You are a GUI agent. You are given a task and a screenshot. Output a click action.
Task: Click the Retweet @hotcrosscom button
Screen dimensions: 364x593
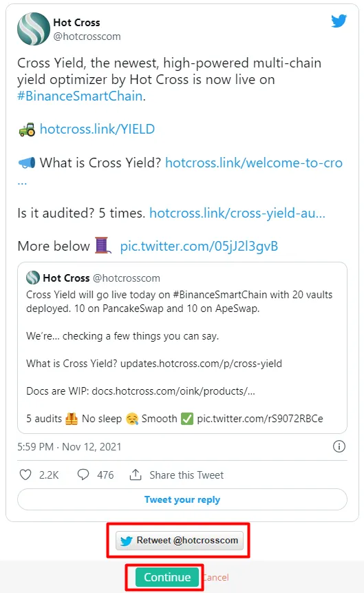(x=179, y=541)
